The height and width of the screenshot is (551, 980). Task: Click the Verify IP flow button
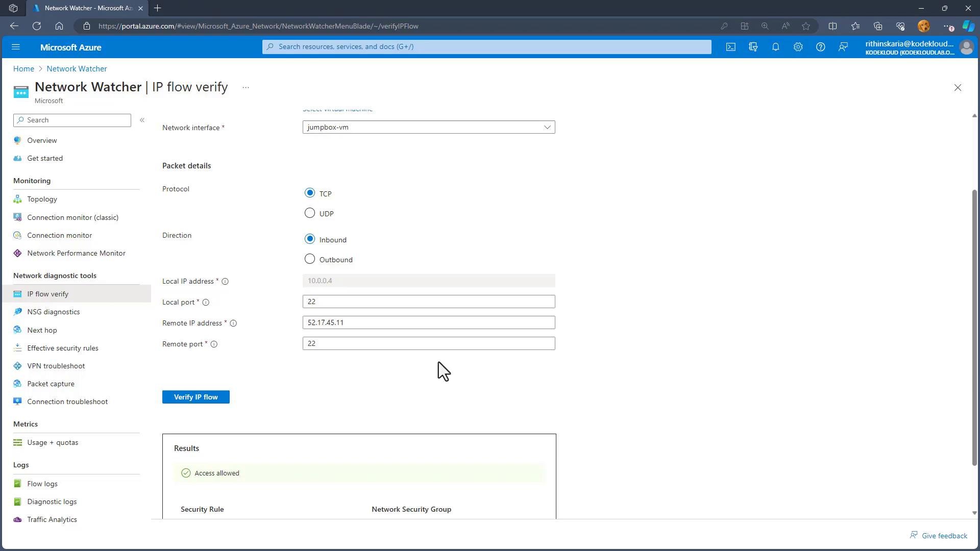click(x=196, y=397)
